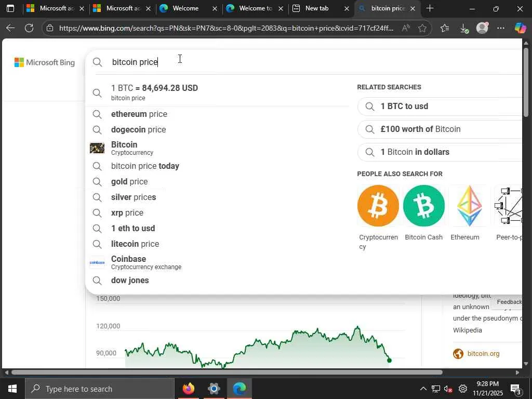Image resolution: width=532 pixels, height=399 pixels.
Task: Click the search magnifier in Bing box
Action: pyautogui.click(x=97, y=62)
